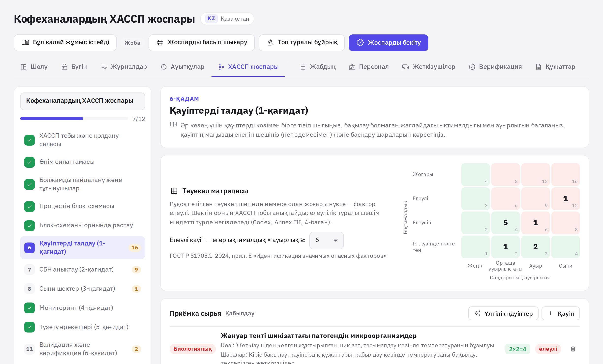Viewport: 603px width, 364px height.
Task: Click the ID badge icon beside Персонал
Action: coord(352,67)
